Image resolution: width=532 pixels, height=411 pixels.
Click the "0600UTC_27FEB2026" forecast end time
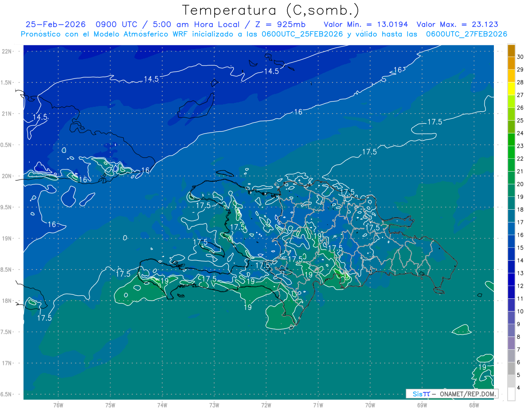[x=466, y=34]
